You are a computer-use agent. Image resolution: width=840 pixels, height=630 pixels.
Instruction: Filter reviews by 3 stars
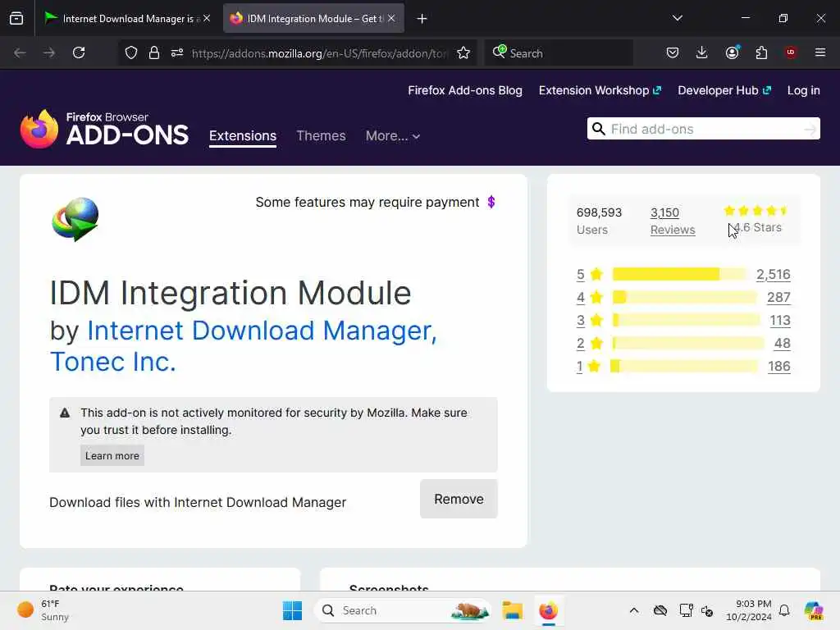pyautogui.click(x=580, y=321)
